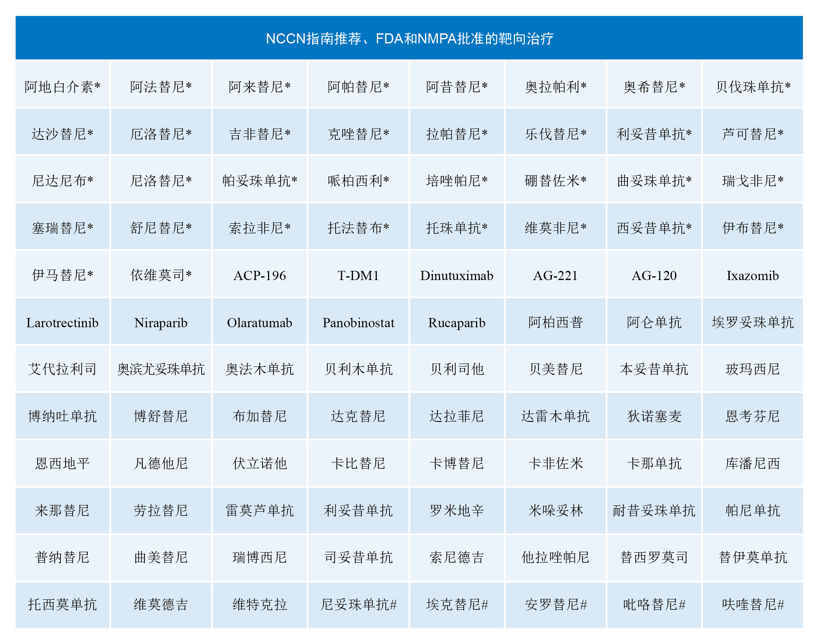This screenshot has height=644, width=819.
Task: Select the Panobinostat cell
Action: click(x=358, y=323)
